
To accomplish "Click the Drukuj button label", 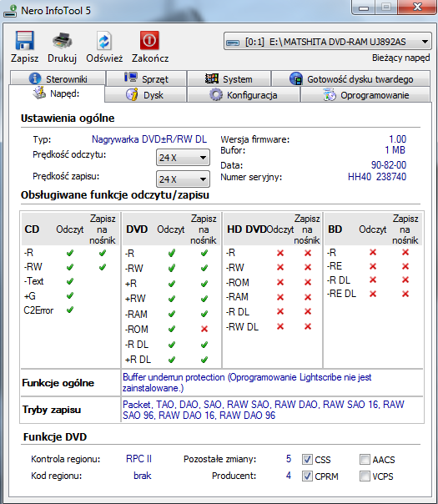I will click(x=62, y=58).
